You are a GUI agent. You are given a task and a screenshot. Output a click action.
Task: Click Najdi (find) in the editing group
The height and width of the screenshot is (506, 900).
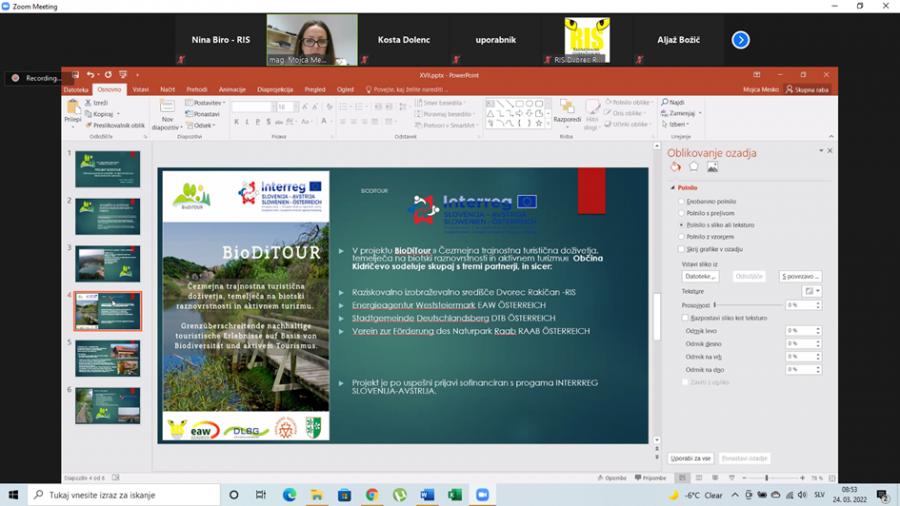pyautogui.click(x=673, y=102)
